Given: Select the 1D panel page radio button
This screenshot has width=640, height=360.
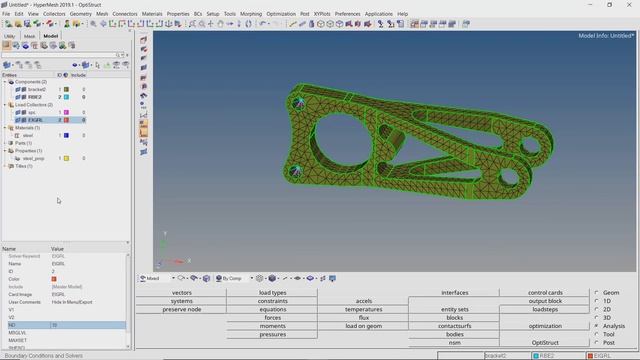Looking at the screenshot, I should click(597, 301).
